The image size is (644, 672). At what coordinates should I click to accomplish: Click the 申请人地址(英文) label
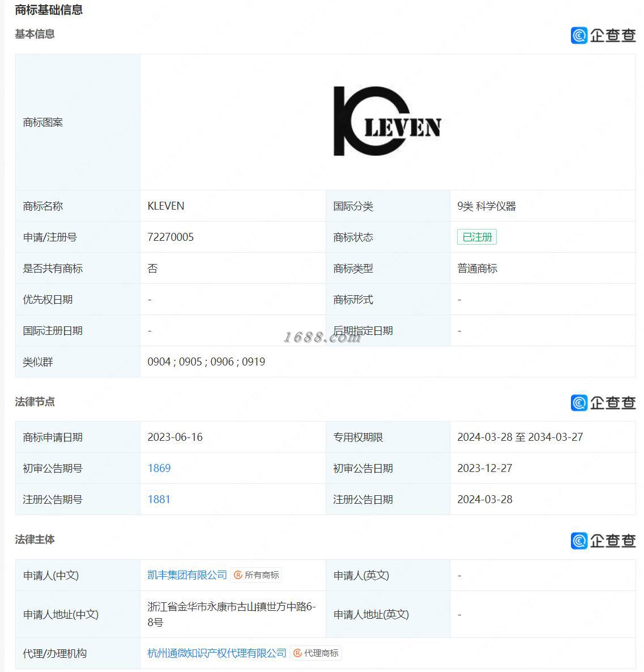point(371,614)
